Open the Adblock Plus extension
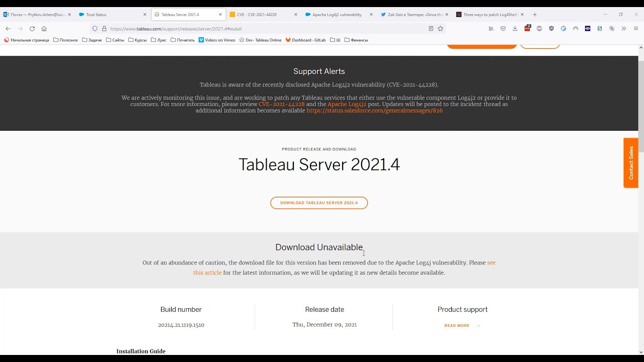 539,29
